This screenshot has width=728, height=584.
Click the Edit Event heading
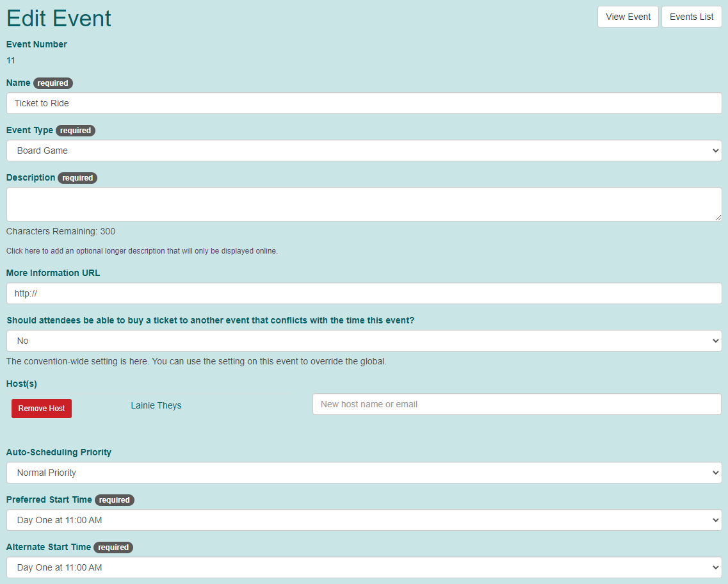point(59,19)
